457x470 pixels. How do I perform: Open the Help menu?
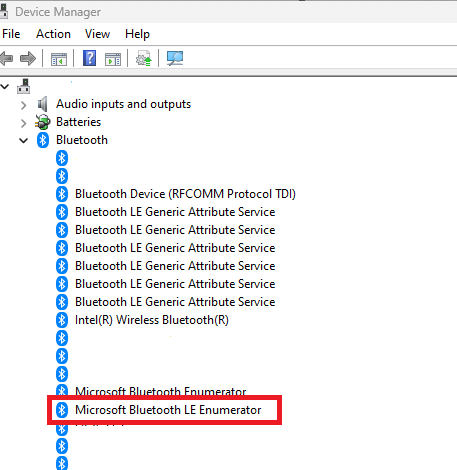137,34
